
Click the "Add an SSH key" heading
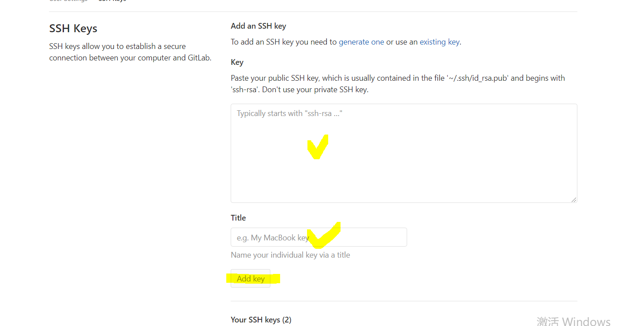[x=258, y=26]
